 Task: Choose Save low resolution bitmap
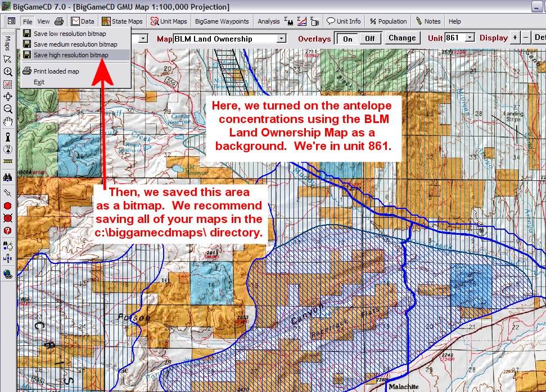pos(76,34)
